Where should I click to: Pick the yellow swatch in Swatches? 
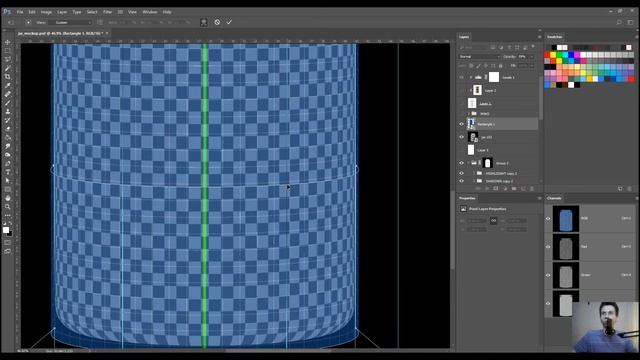553,55
